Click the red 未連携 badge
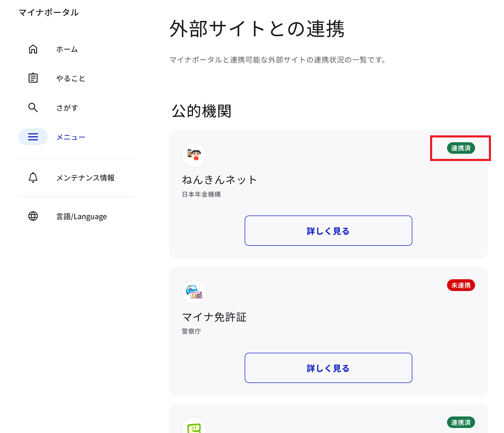The width and height of the screenshot is (504, 433). pyautogui.click(x=461, y=285)
